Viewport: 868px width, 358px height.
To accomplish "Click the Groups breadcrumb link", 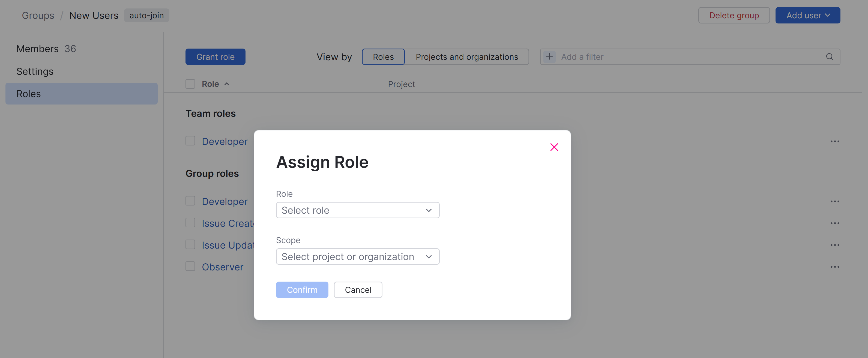I will point(38,16).
